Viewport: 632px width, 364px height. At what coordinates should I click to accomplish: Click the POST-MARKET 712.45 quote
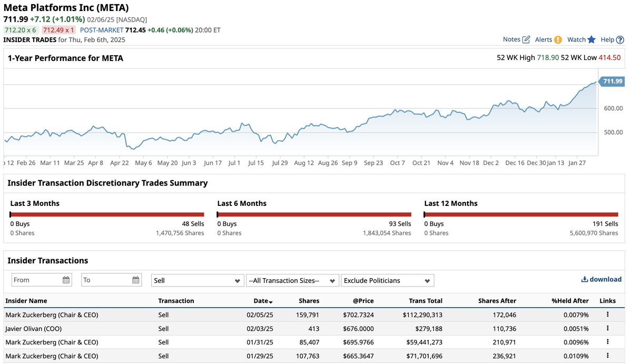[x=112, y=30]
